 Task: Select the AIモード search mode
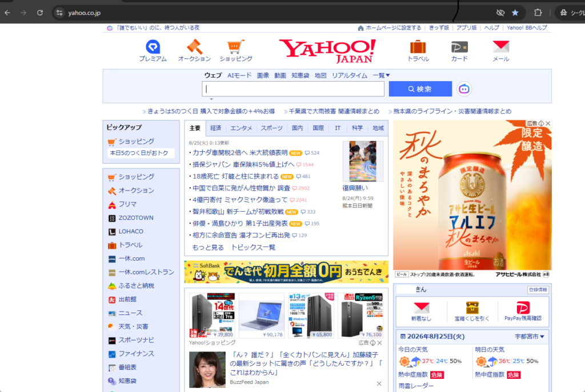pos(239,75)
